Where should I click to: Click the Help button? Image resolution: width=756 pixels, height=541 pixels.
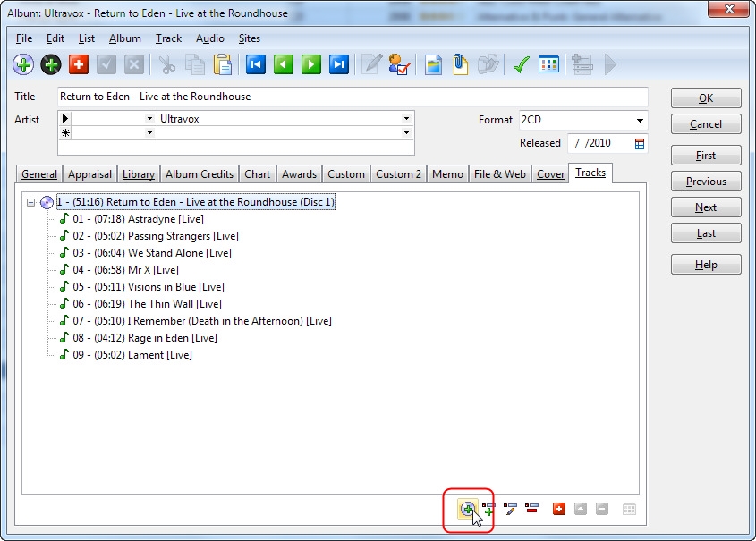point(706,265)
